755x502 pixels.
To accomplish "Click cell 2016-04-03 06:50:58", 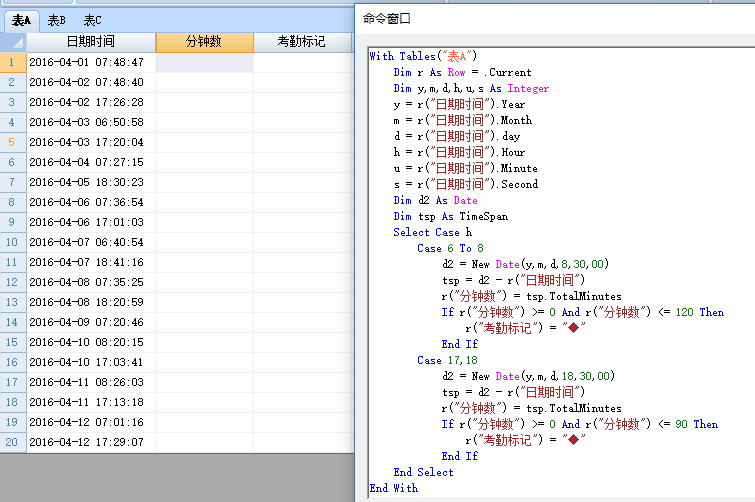I will coord(91,122).
